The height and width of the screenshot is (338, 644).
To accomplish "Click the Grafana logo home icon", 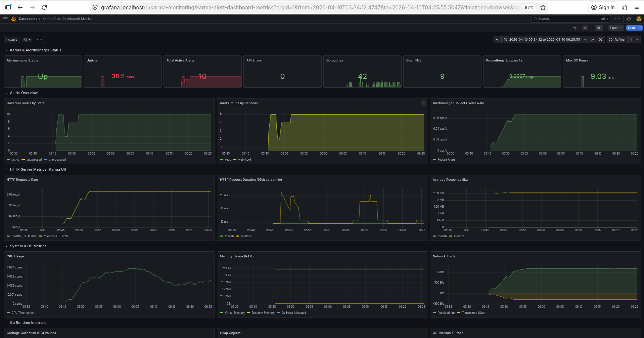I will click(x=14, y=19).
